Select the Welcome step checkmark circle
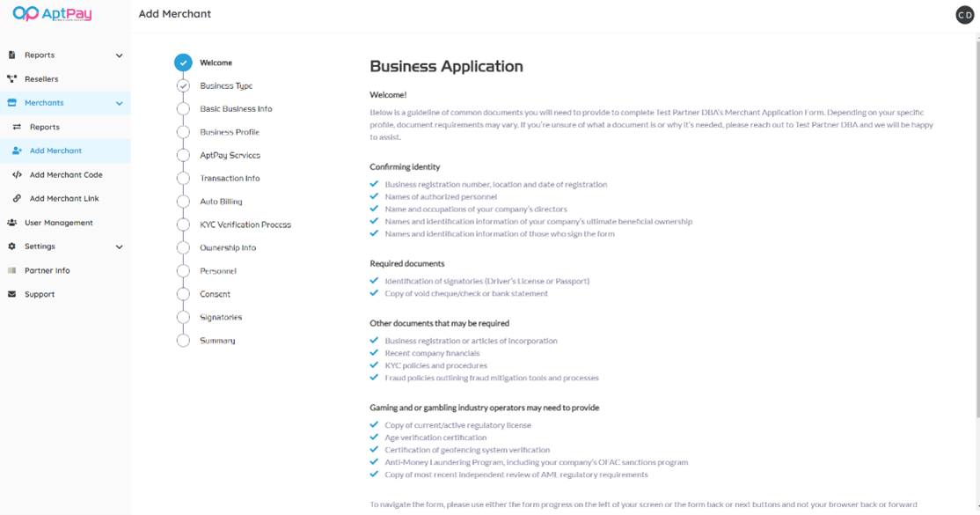The width and height of the screenshot is (980, 515). (x=183, y=63)
